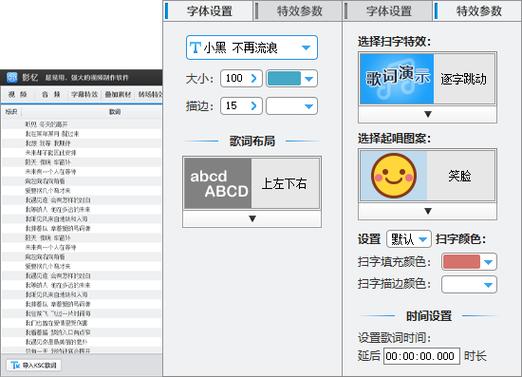
Task: Pick the red 扫字填充颜色 swatch
Action: [x=461, y=262]
